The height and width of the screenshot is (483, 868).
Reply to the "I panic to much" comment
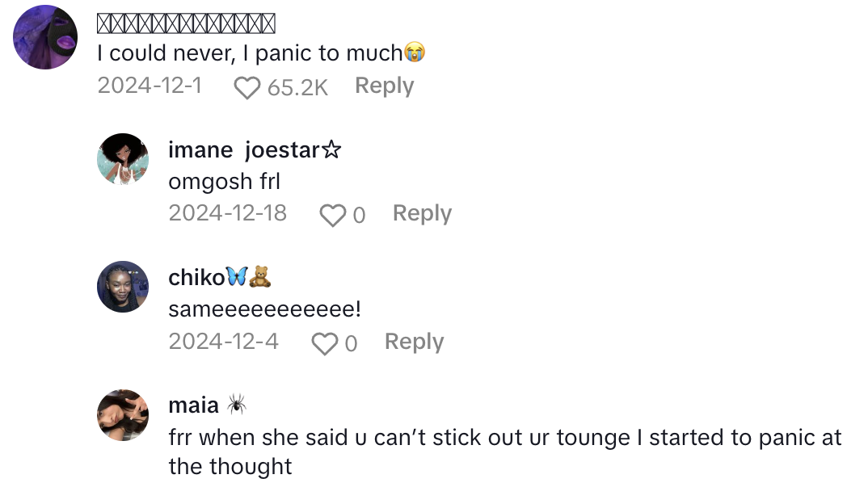tap(384, 86)
